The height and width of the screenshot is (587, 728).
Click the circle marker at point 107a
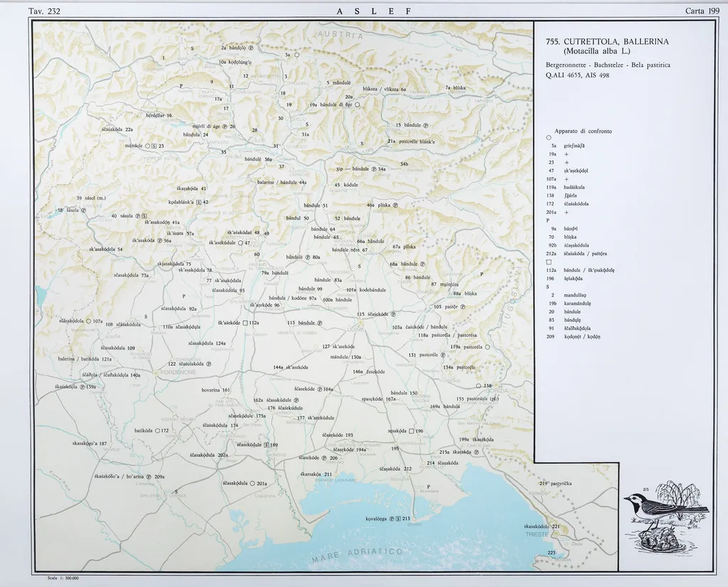click(88, 321)
